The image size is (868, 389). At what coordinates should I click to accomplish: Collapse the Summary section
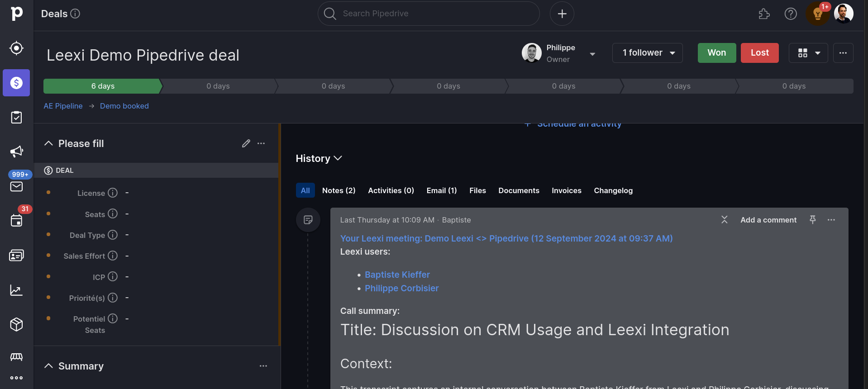point(48,366)
